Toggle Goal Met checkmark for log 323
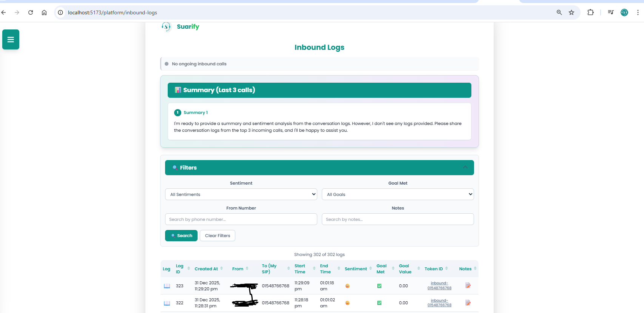Viewport: 644px width, 313px height. [379, 286]
